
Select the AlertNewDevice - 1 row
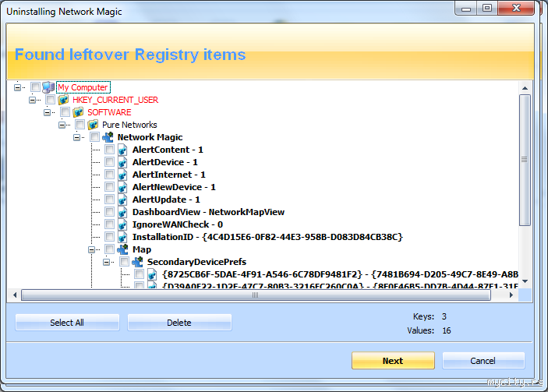174,187
